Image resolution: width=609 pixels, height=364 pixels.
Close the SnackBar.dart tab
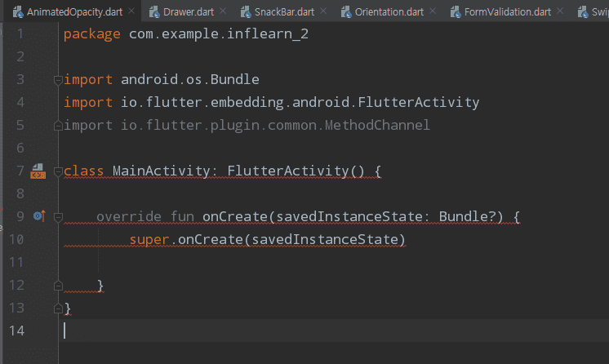tap(324, 13)
